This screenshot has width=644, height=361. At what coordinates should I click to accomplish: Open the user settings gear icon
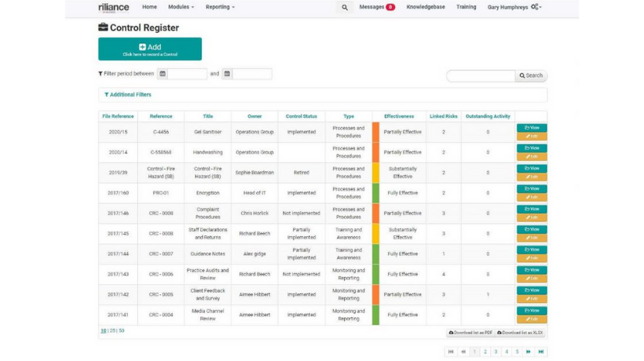(536, 6)
